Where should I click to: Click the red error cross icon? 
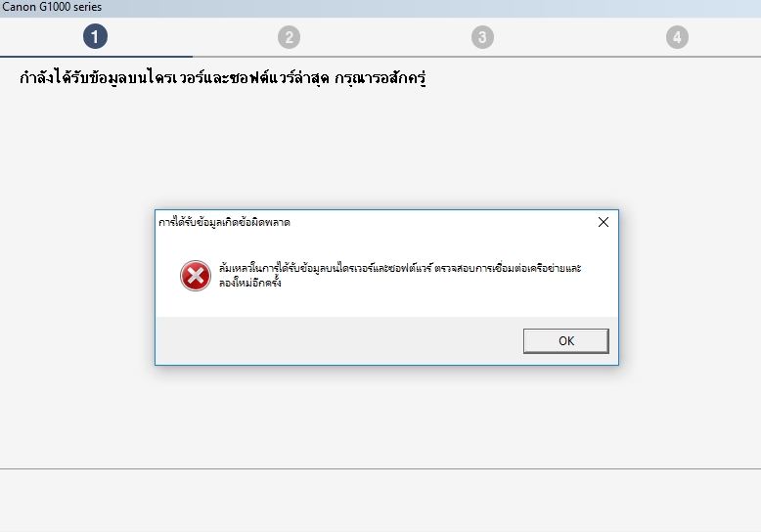pyautogui.click(x=196, y=276)
